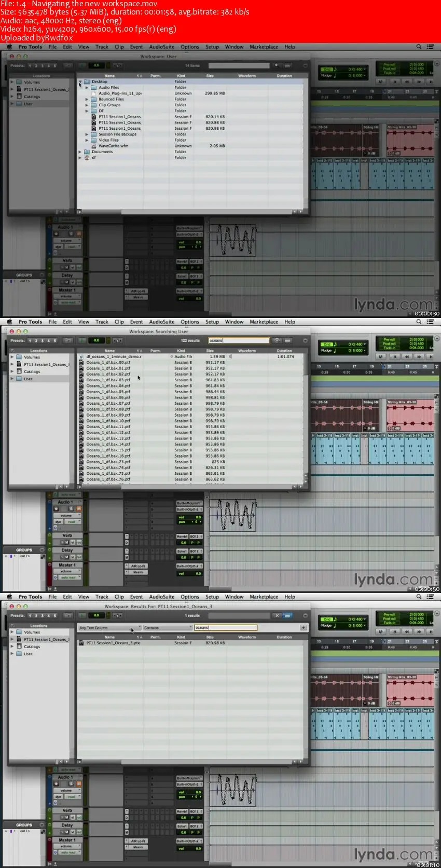Screen dimensions: 441x868
Task: Open Notification Center above the Searching User window
Action: (x=430, y=322)
